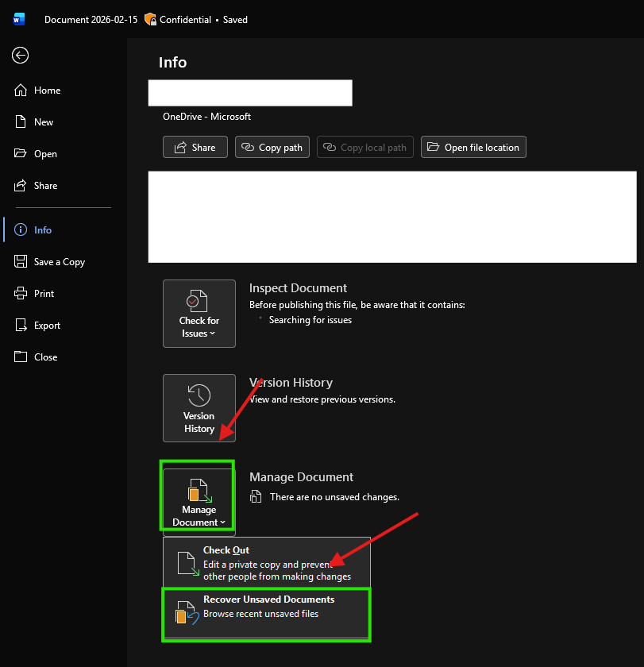Click the document title 'Document 2026-02-15'
Viewport: 644px width, 667px height.
(91, 20)
